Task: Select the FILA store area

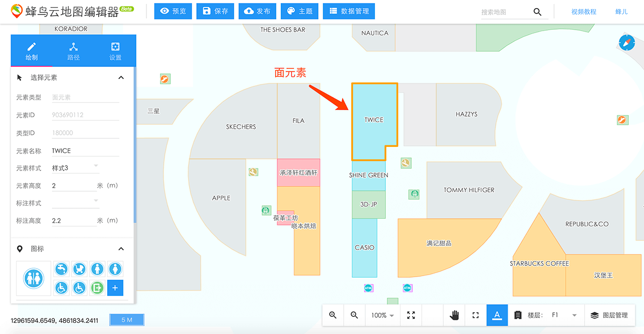Action: pos(298,121)
